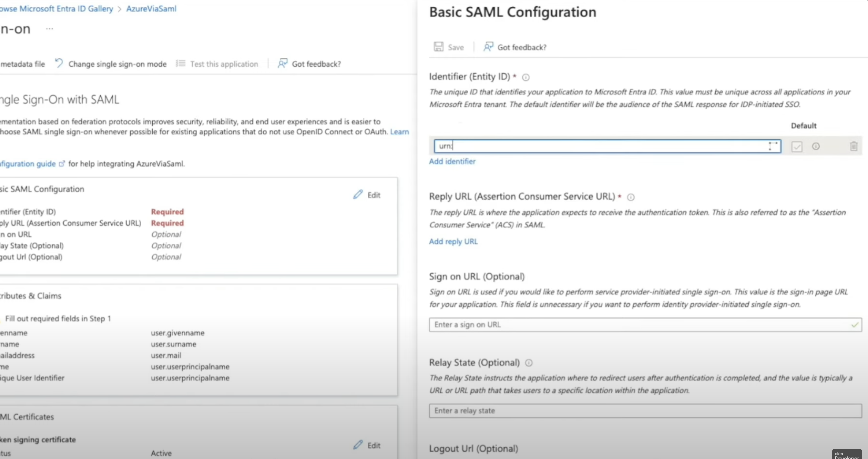
Task: Click Change single sign-on mode
Action: [117, 64]
